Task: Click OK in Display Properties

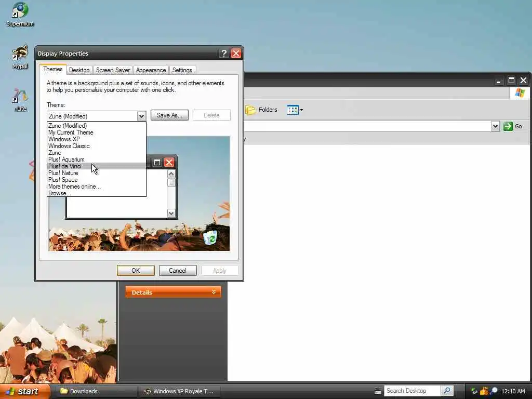Action: [x=136, y=270]
